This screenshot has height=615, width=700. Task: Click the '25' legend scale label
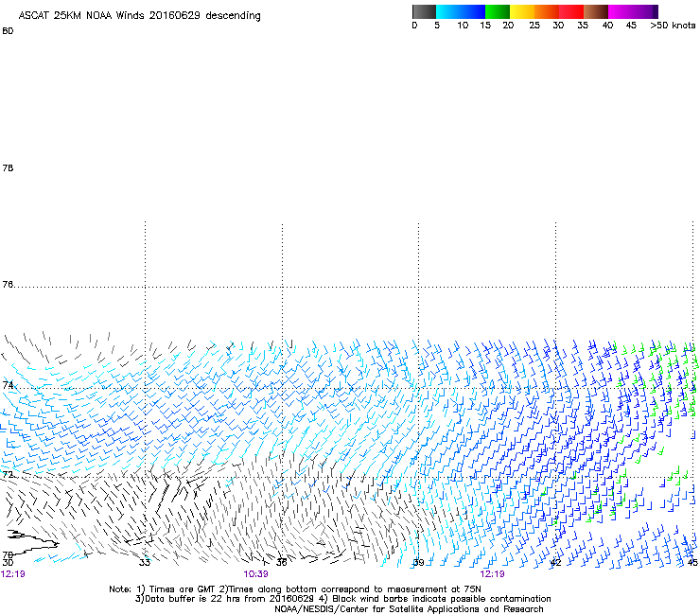[x=534, y=26]
